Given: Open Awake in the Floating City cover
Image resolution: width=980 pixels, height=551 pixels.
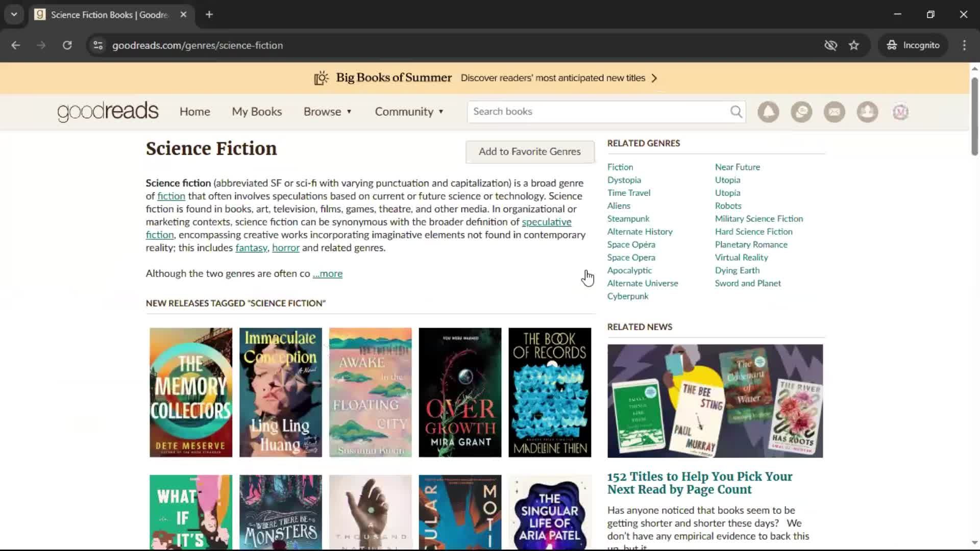Looking at the screenshot, I should pos(371,392).
